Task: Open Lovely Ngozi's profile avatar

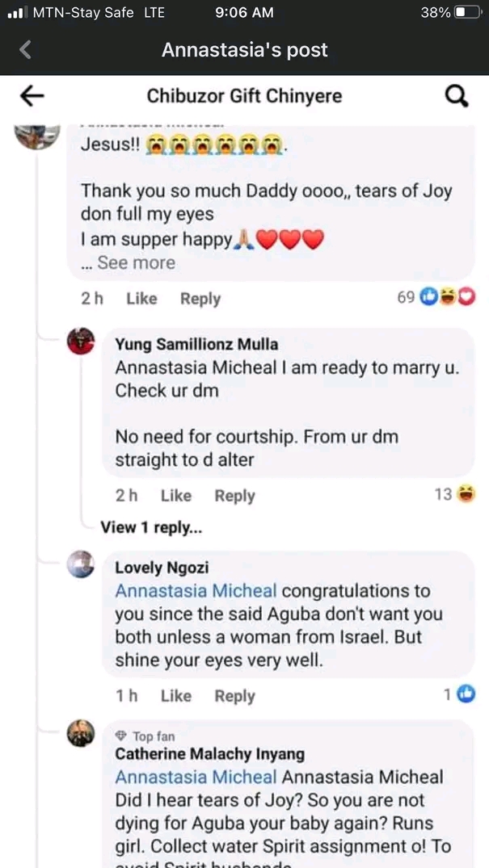Action: pyautogui.click(x=81, y=564)
